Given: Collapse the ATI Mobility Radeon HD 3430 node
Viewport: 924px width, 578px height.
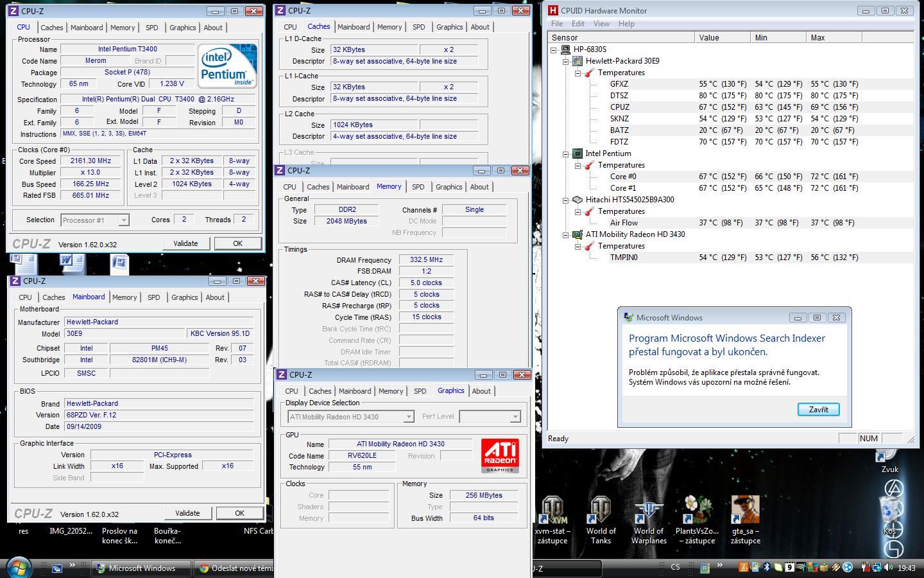Looking at the screenshot, I should (565, 234).
